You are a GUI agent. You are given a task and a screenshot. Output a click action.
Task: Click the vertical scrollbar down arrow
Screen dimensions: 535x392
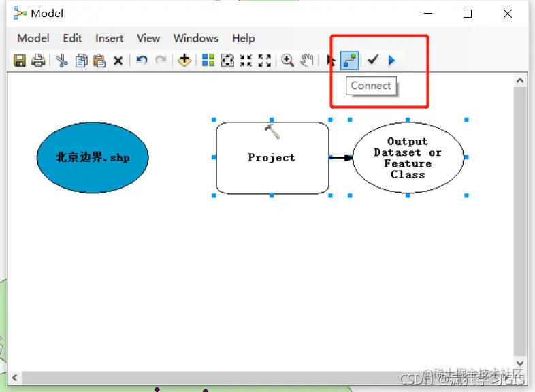pyautogui.click(x=520, y=363)
